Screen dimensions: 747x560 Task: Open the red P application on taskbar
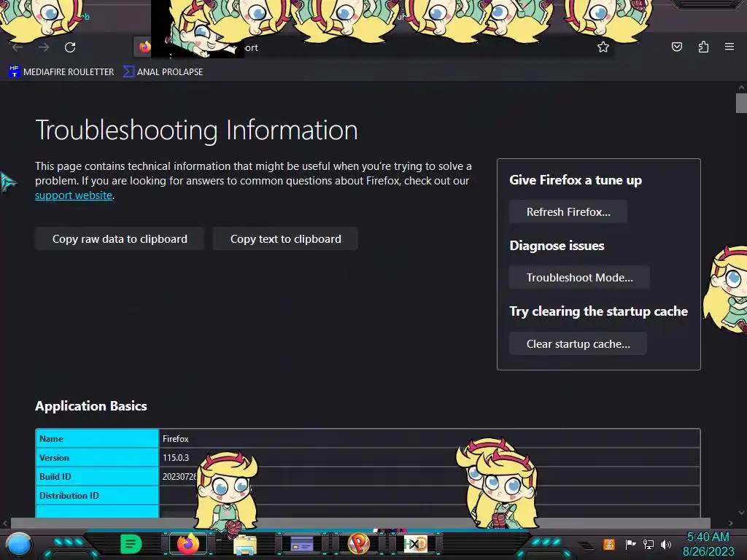point(358,543)
